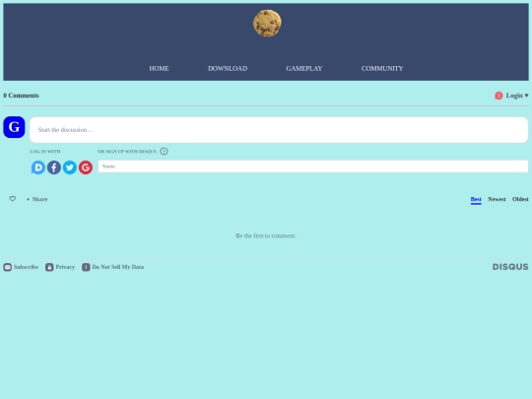Go to the GAMEPLAY page
The height and width of the screenshot is (399, 532).
(x=304, y=69)
